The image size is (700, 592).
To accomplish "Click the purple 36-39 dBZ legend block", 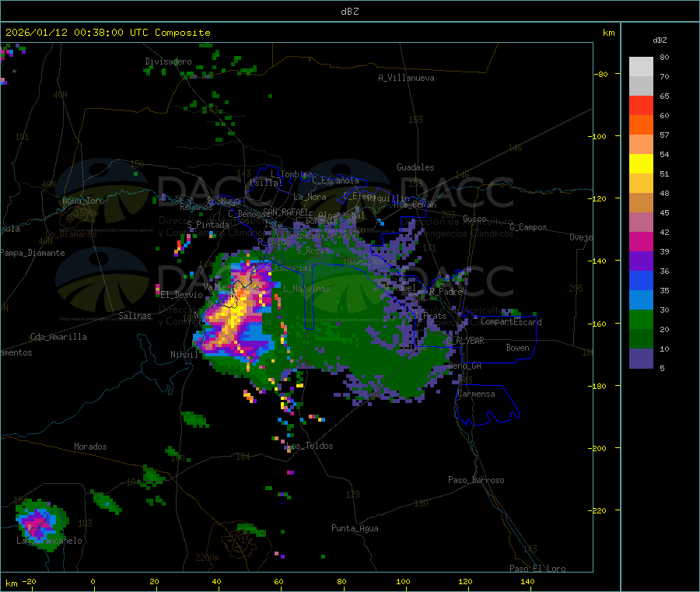I will click(x=641, y=261).
